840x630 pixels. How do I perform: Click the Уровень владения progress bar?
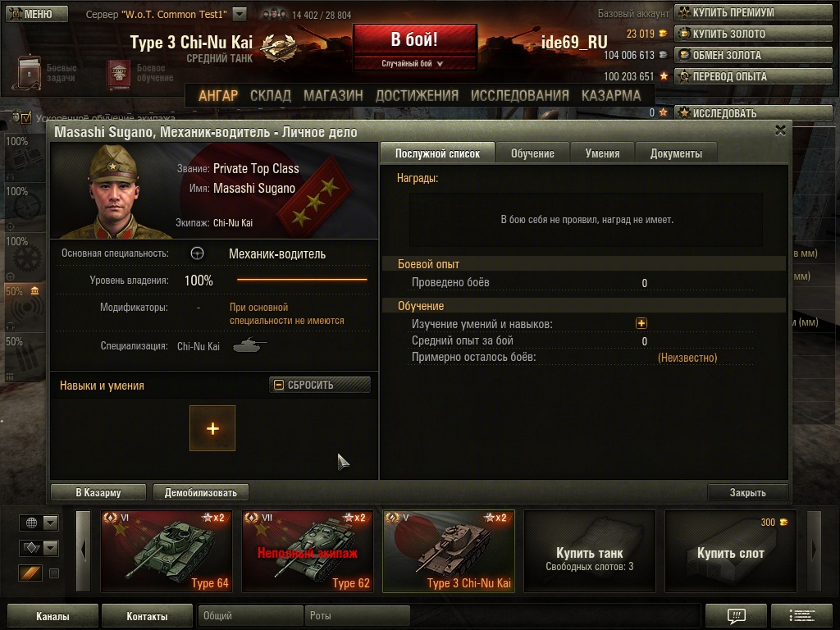pyautogui.click(x=302, y=279)
